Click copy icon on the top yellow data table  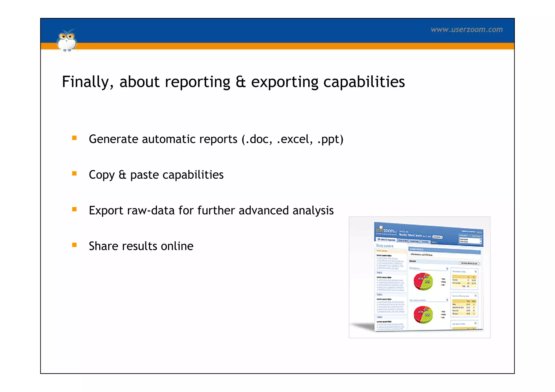[x=476, y=271]
